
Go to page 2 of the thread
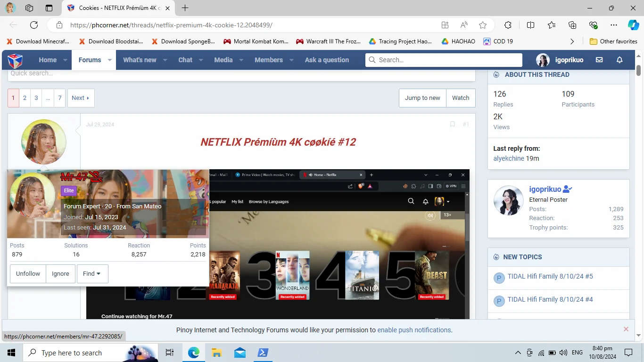coord(25,98)
